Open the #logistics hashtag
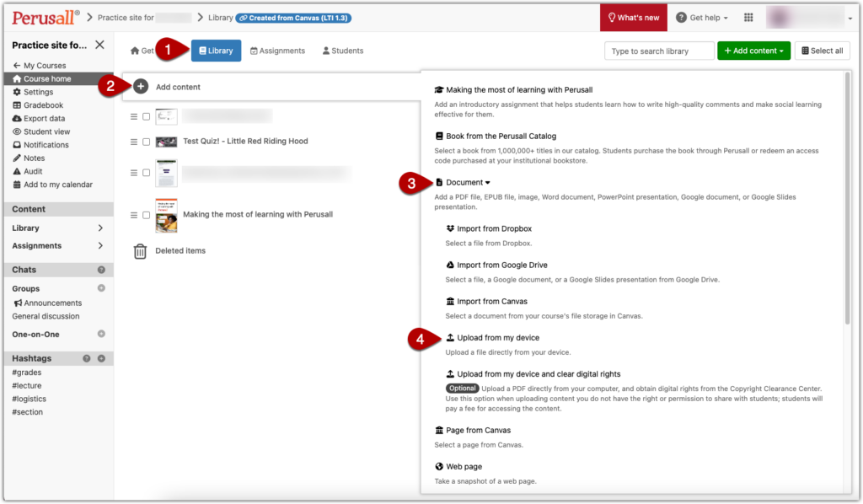Screen dimensions: 863x504 tap(29, 399)
